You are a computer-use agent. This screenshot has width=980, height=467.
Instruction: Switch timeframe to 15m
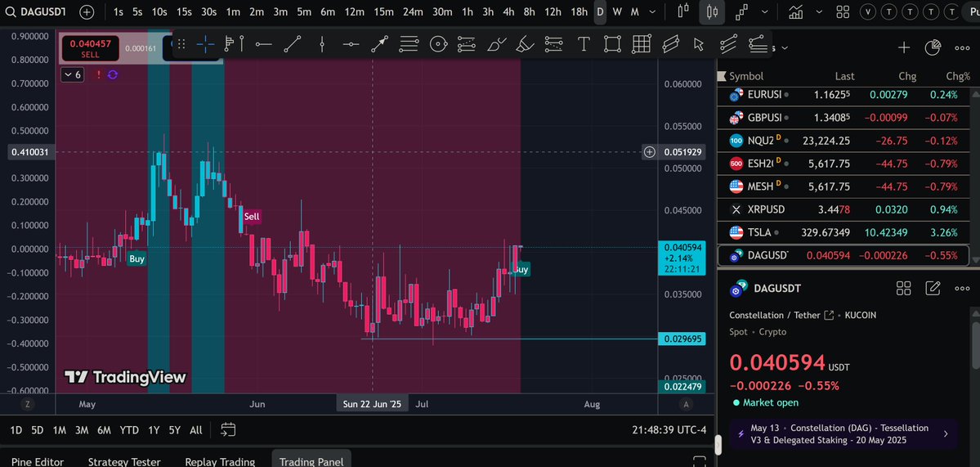(x=384, y=12)
